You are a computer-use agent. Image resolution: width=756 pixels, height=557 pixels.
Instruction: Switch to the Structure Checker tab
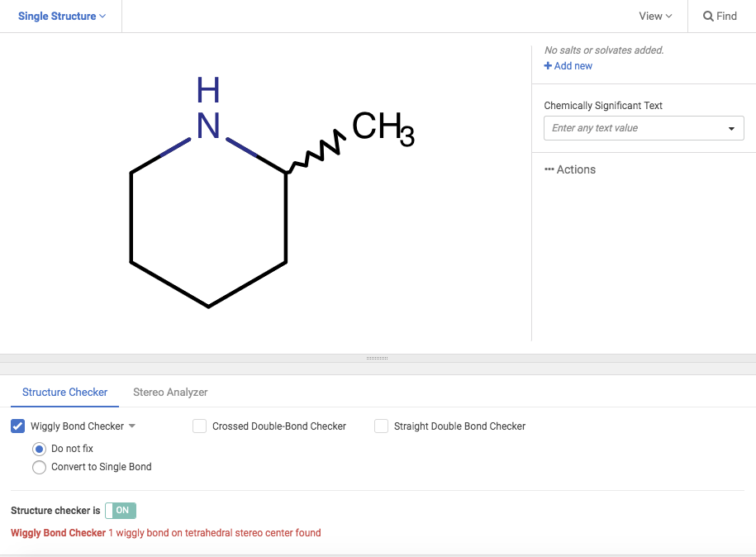(64, 393)
